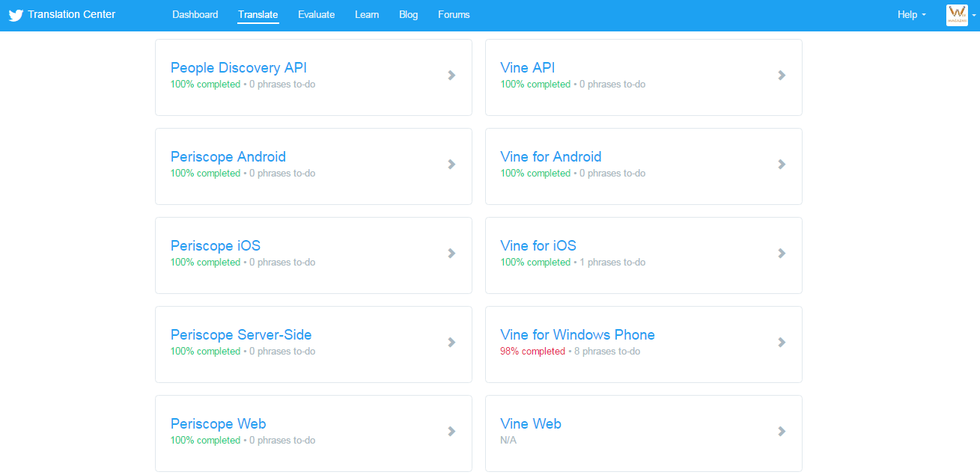The height and width of the screenshot is (475, 980).
Task: Open the Learn menu item
Action: tap(367, 15)
